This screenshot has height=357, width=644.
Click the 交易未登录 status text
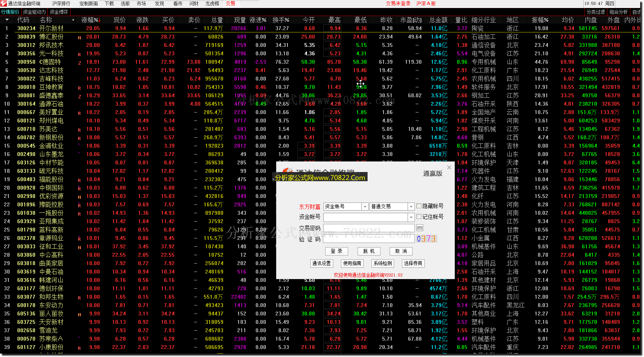coord(398,3)
